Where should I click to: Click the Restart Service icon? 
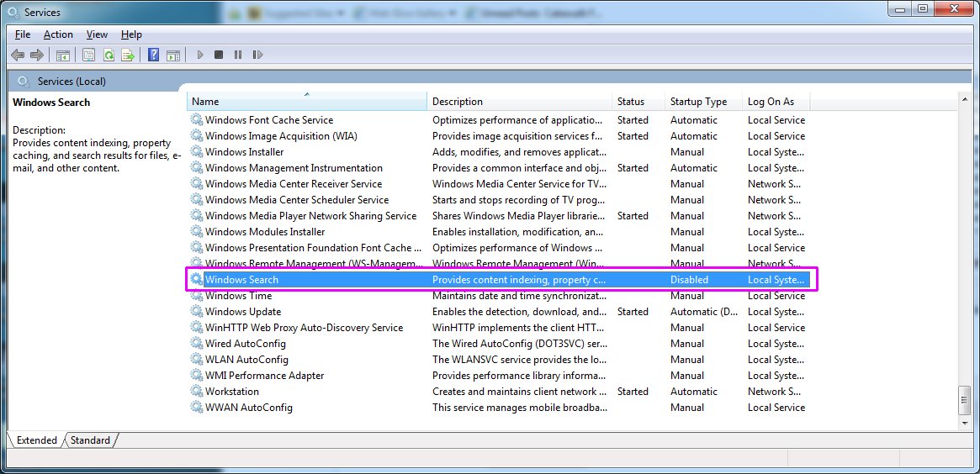click(257, 55)
